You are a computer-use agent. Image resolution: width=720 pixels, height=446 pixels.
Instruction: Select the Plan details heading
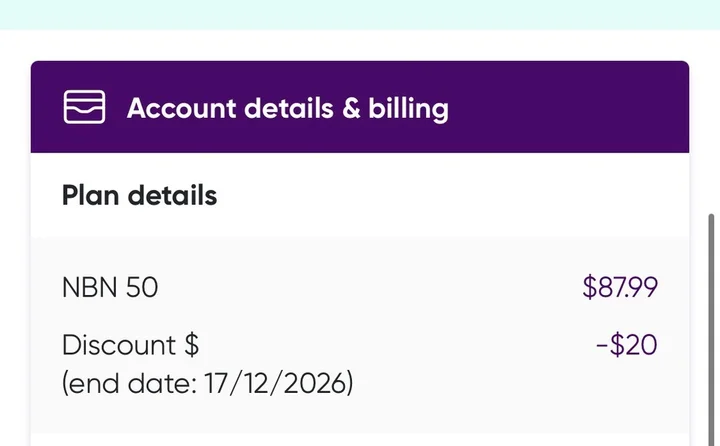(139, 196)
